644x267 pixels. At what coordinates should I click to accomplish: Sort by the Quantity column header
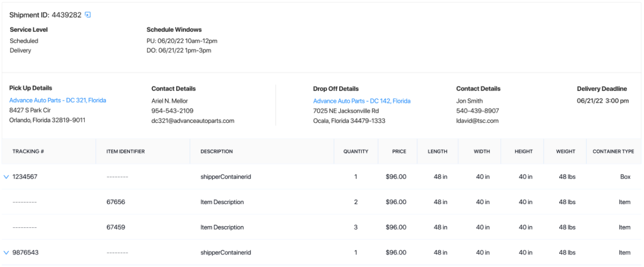tap(355, 151)
